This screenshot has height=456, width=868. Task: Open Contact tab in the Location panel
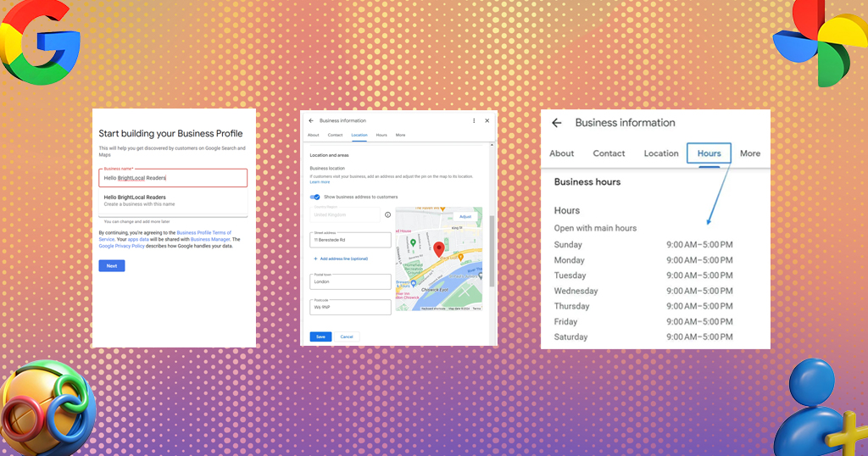(x=335, y=135)
